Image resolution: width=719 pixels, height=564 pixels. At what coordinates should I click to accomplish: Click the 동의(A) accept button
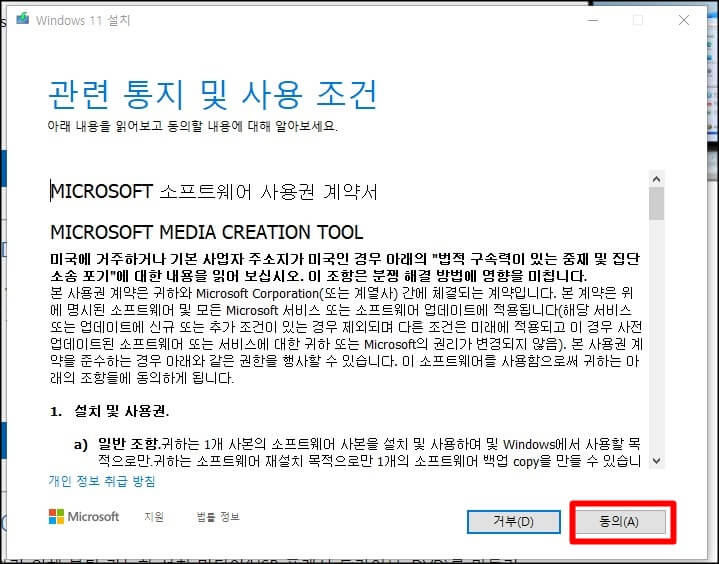click(620, 522)
